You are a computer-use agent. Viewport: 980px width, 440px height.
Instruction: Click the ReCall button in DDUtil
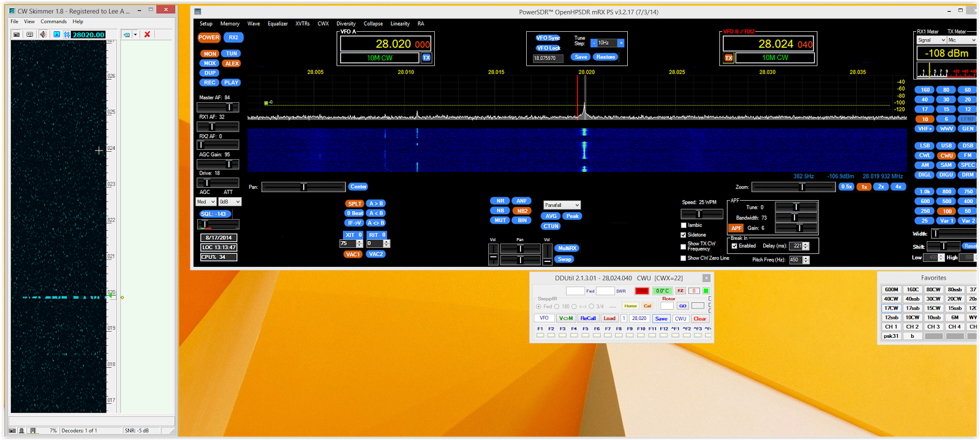[x=588, y=318]
